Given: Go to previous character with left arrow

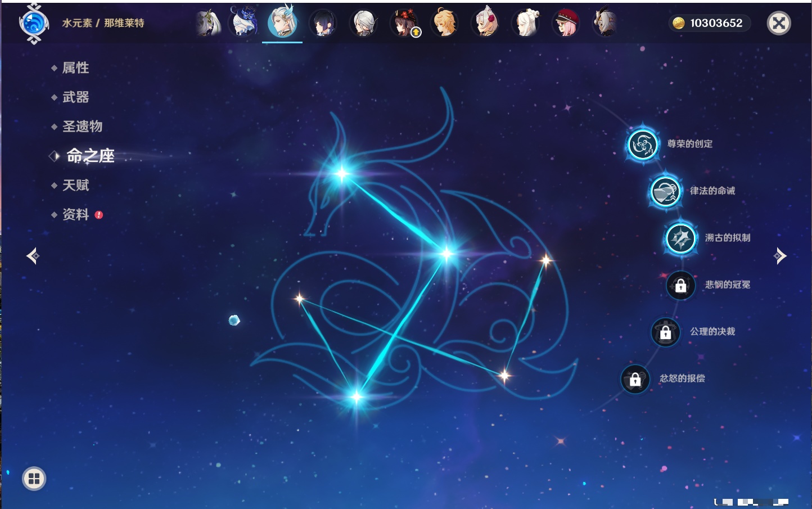Looking at the screenshot, I should pos(33,256).
